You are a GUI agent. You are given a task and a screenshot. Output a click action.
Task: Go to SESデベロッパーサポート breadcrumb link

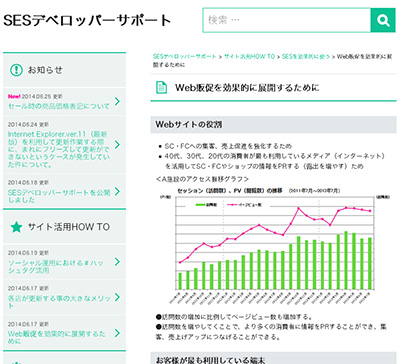(x=185, y=57)
